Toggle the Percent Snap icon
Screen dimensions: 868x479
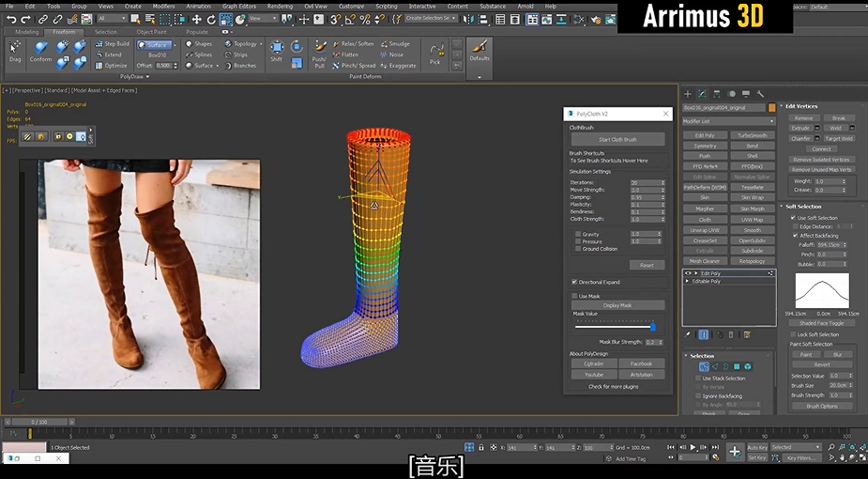[364, 20]
